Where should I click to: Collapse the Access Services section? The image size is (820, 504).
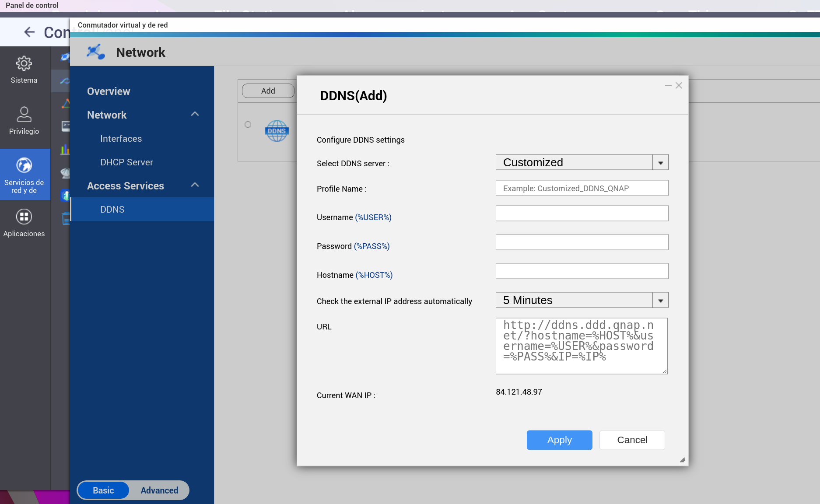click(x=195, y=185)
